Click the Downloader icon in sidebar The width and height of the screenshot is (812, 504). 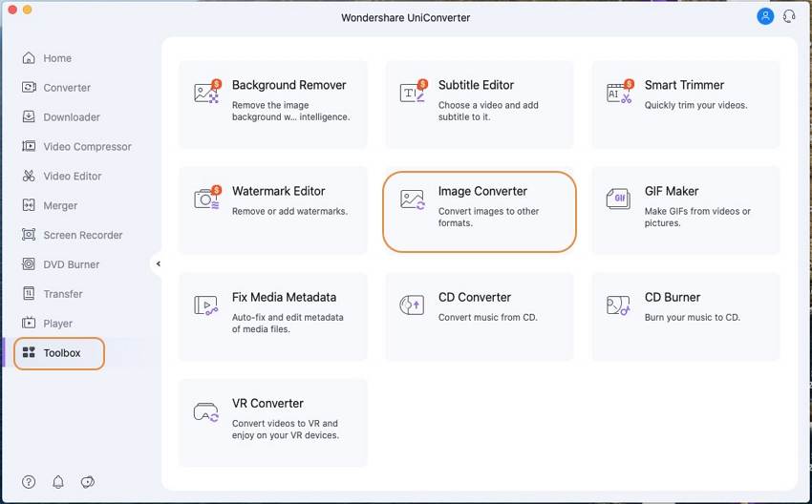click(x=29, y=117)
